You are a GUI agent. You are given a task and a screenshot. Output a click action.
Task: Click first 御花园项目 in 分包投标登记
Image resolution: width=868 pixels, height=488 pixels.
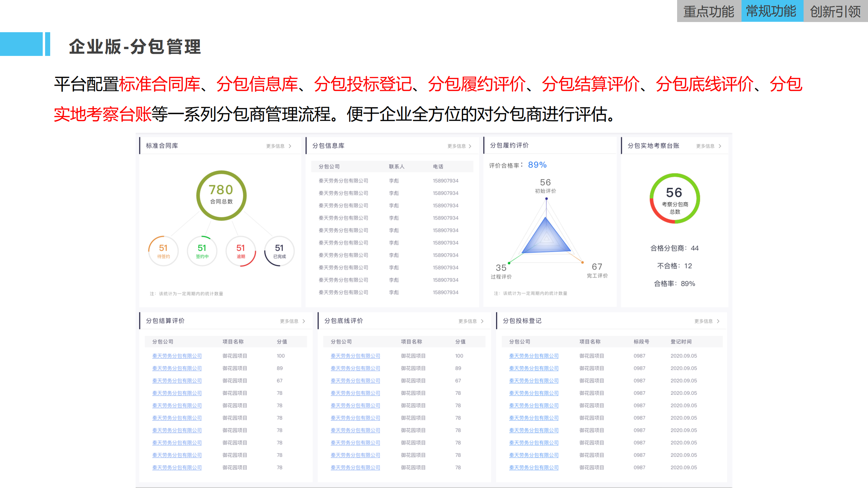click(592, 356)
